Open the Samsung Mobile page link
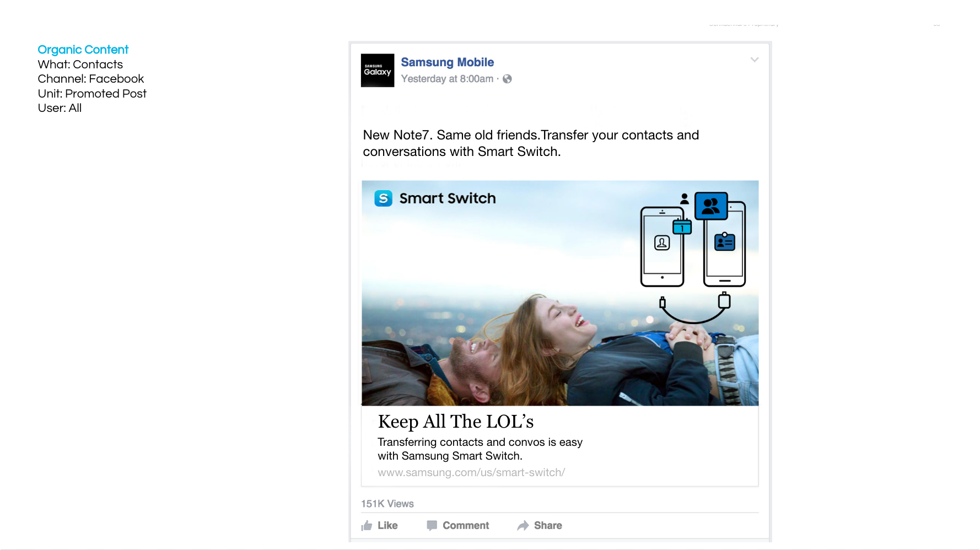This screenshot has width=980, height=550. (448, 62)
